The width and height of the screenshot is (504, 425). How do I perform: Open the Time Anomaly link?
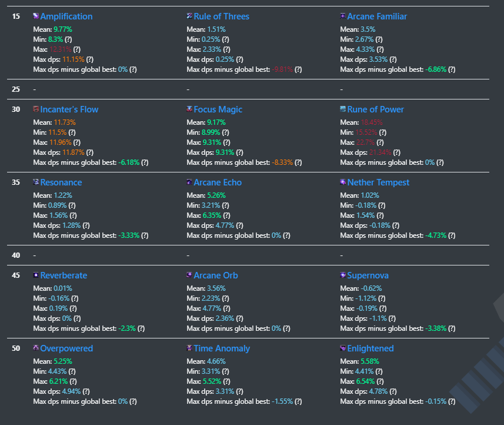click(x=222, y=348)
